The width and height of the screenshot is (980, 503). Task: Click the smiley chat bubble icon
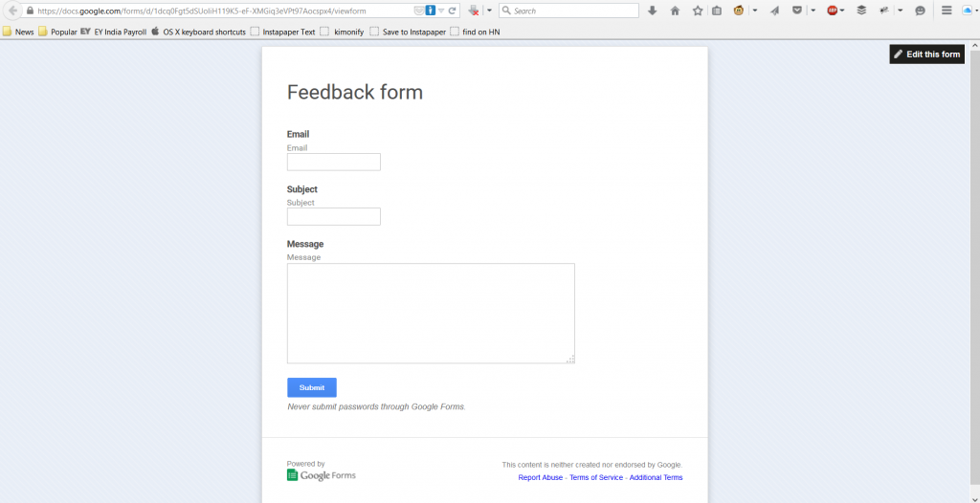[x=920, y=11]
